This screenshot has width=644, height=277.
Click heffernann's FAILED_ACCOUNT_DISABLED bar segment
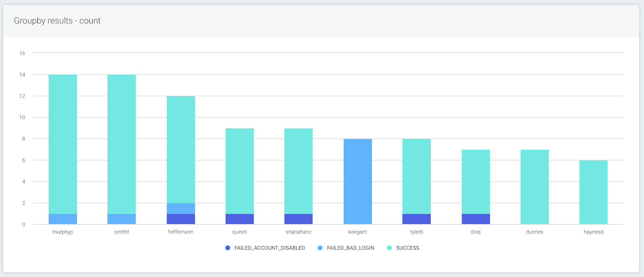pyautogui.click(x=181, y=219)
